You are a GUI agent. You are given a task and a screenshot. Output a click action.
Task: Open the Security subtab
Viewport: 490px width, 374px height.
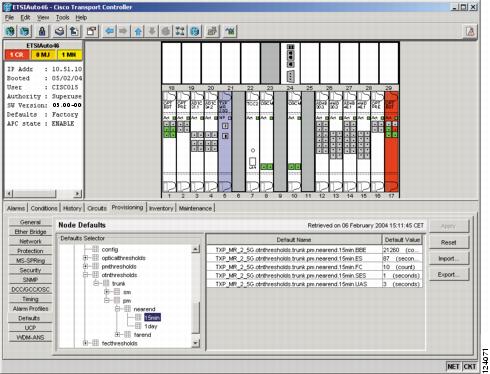[30, 270]
